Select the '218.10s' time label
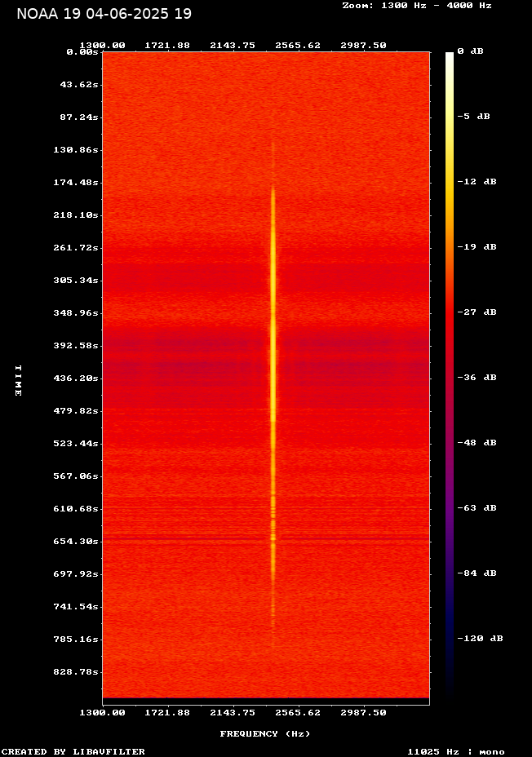 click(76, 215)
